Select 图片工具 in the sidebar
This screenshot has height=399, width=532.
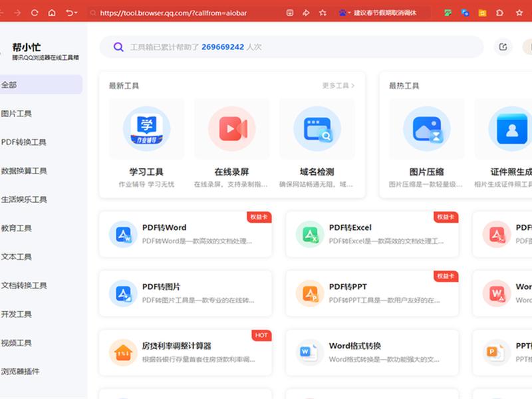coord(16,113)
